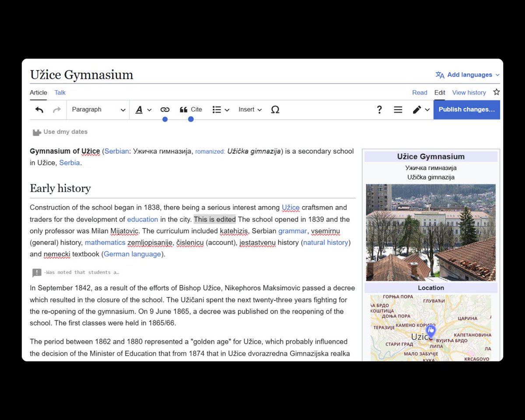Open the education link
The height and width of the screenshot is (420, 525).
pos(143,220)
